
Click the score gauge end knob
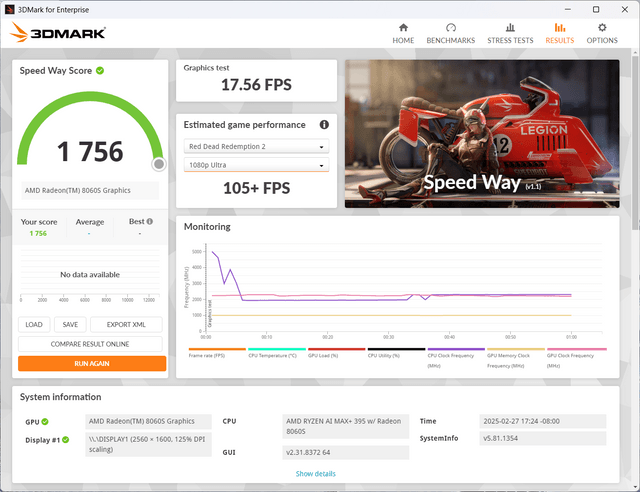[159, 164]
